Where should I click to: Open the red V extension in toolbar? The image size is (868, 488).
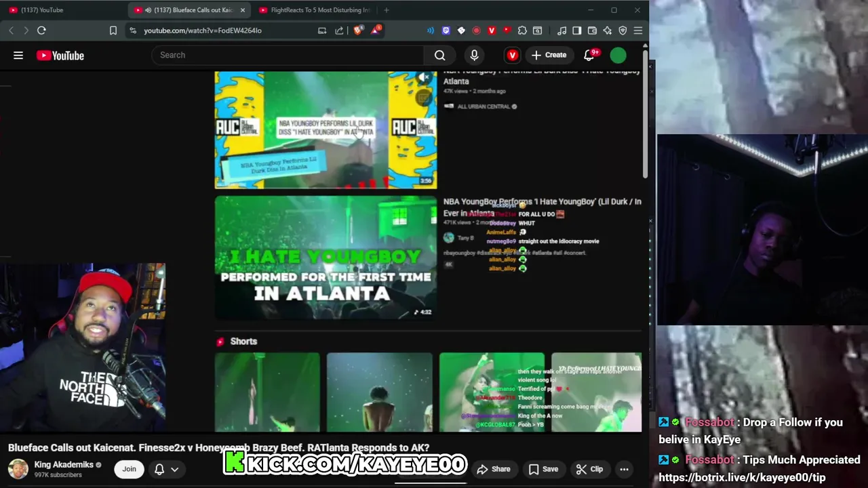click(492, 30)
